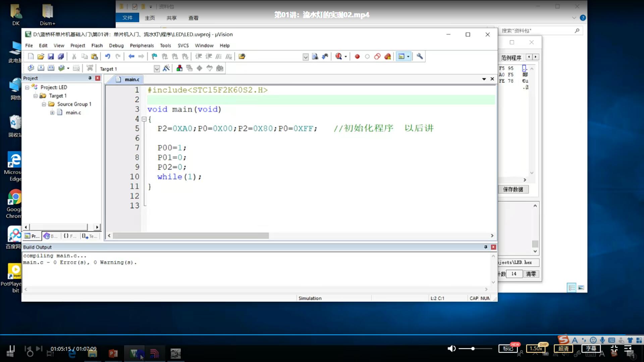The height and width of the screenshot is (362, 644).
Task: Toggle the 字幕 subtitle button
Action: point(591,349)
